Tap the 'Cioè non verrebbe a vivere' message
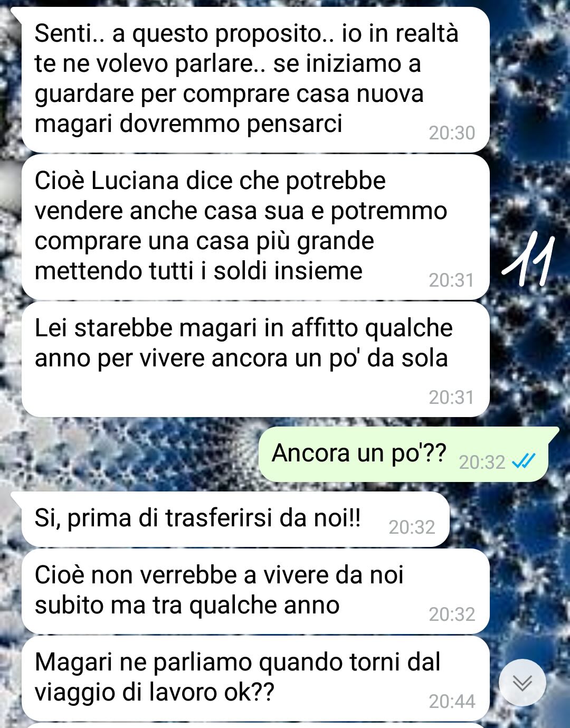The height and width of the screenshot is (728, 570). pos(255,591)
